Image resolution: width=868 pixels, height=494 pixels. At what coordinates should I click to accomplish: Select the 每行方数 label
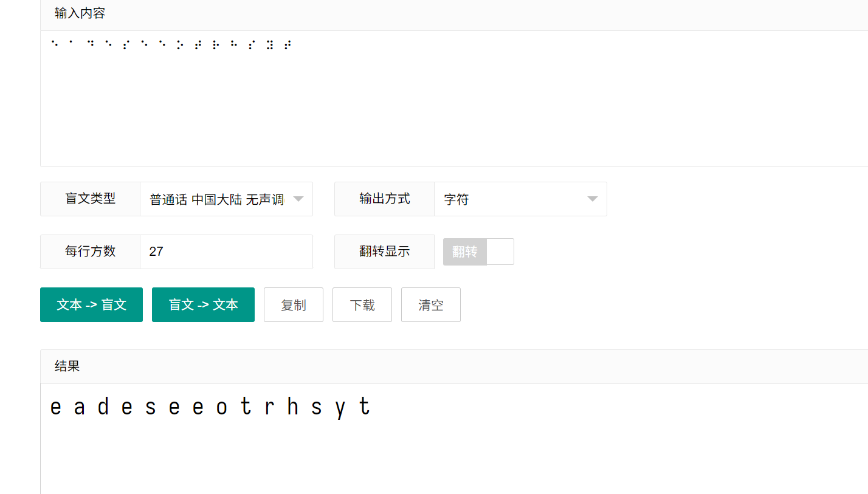click(90, 252)
